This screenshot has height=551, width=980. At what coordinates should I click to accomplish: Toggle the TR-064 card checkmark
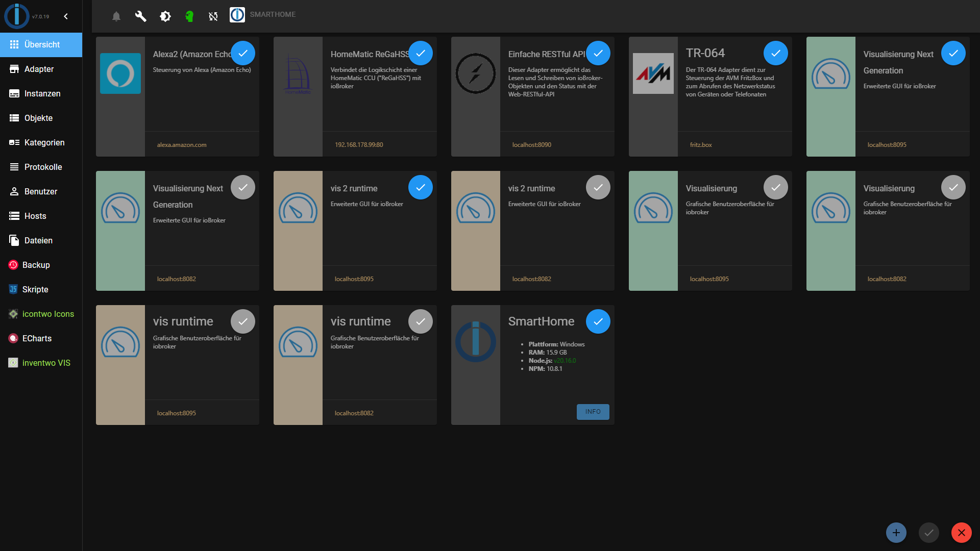coord(775,53)
